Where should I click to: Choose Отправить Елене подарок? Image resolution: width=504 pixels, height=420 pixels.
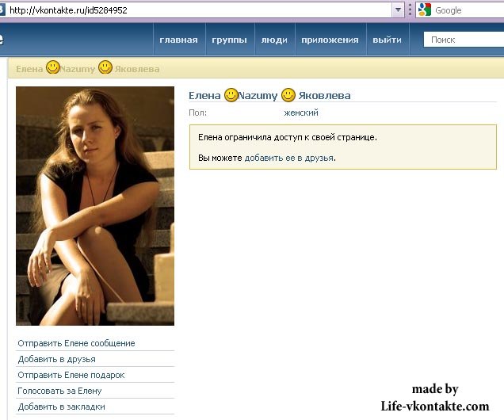[71, 375]
